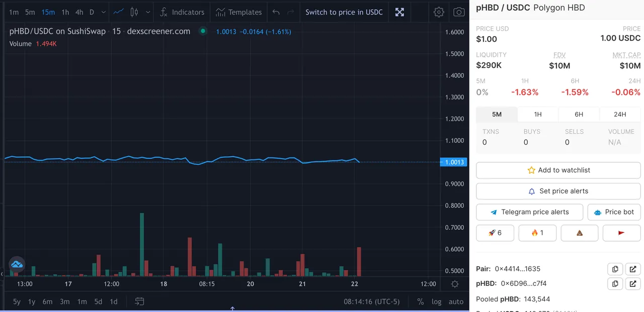React with the red flag
The height and width of the screenshot is (312, 644).
[x=621, y=233]
